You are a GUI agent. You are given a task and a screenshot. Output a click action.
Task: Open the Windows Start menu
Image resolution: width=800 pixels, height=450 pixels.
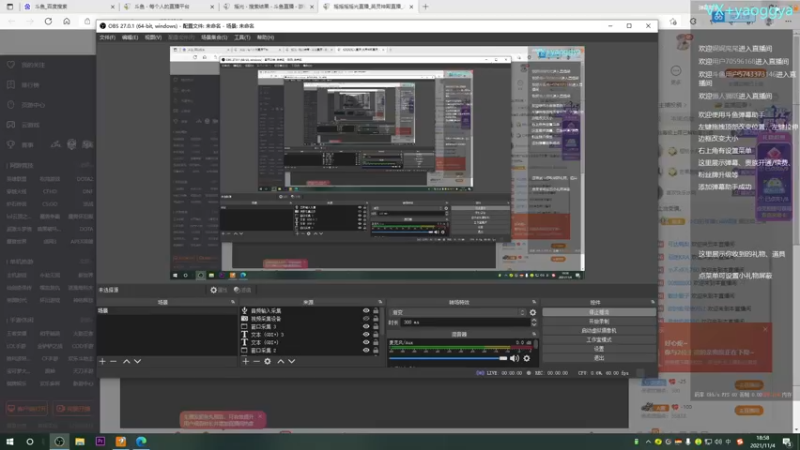[9, 441]
